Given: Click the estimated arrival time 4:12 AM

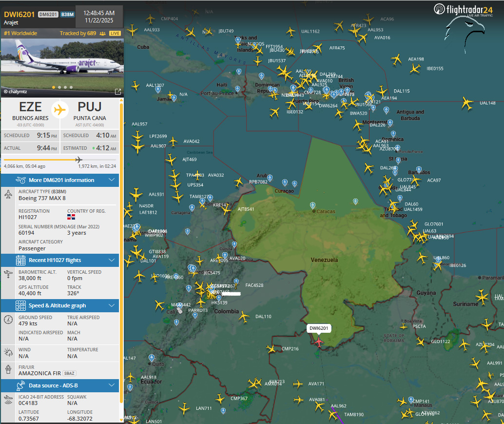Looking at the screenshot, I should tap(106, 148).
